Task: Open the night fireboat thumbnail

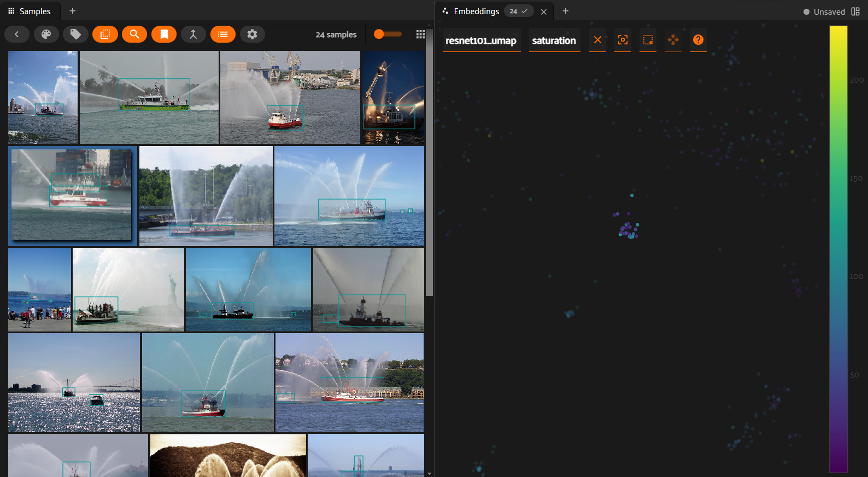Action: pyautogui.click(x=393, y=97)
